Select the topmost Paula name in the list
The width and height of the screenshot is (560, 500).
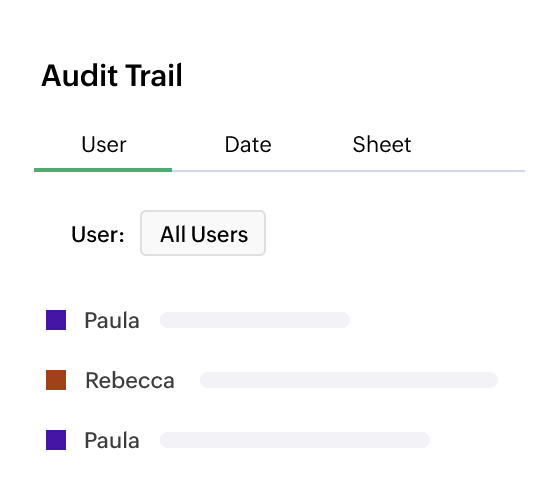(112, 320)
